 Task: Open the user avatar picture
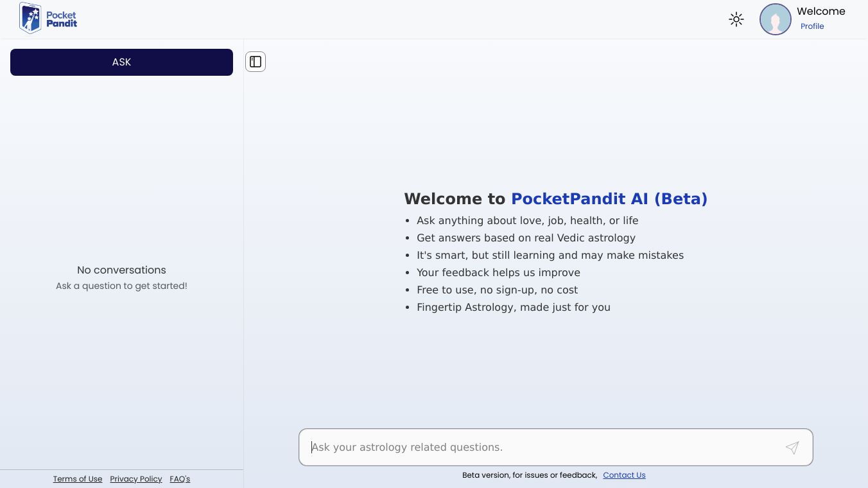coord(776,19)
